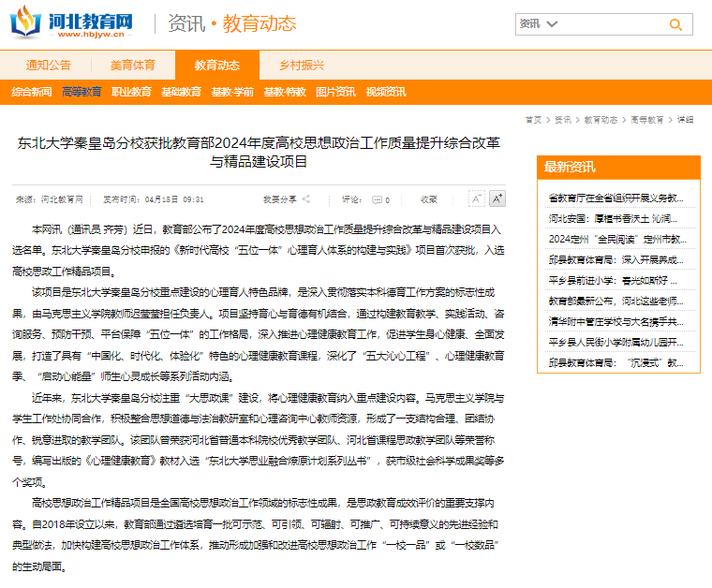Image resolution: width=712 pixels, height=588 pixels.
Task: Click the 资讯·教育动态 page heading
Action: click(x=232, y=23)
